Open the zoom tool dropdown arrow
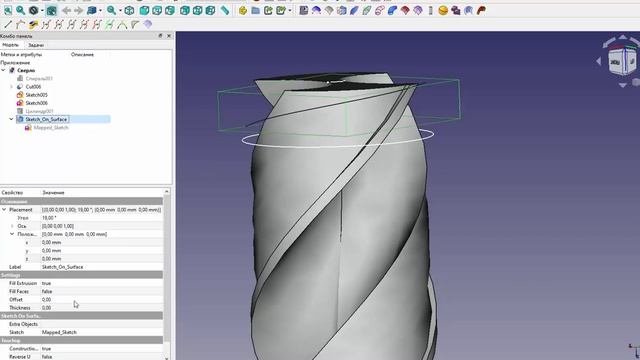This screenshot has height=360, width=640. [120, 11]
